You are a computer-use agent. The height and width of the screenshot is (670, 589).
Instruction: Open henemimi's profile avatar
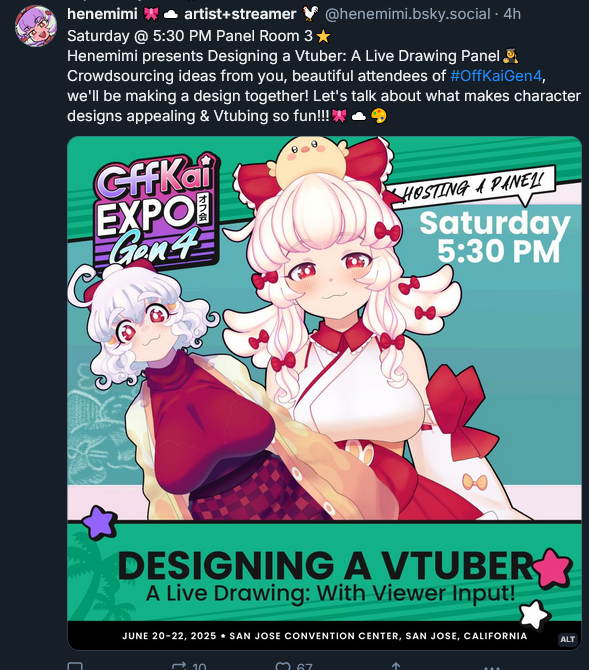pyautogui.click(x=36, y=26)
